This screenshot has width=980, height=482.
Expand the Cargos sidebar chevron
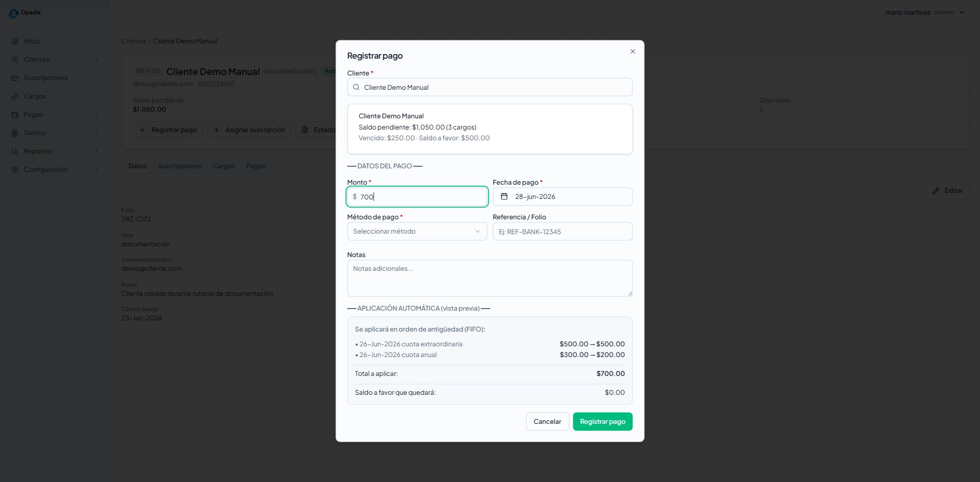[x=96, y=96]
